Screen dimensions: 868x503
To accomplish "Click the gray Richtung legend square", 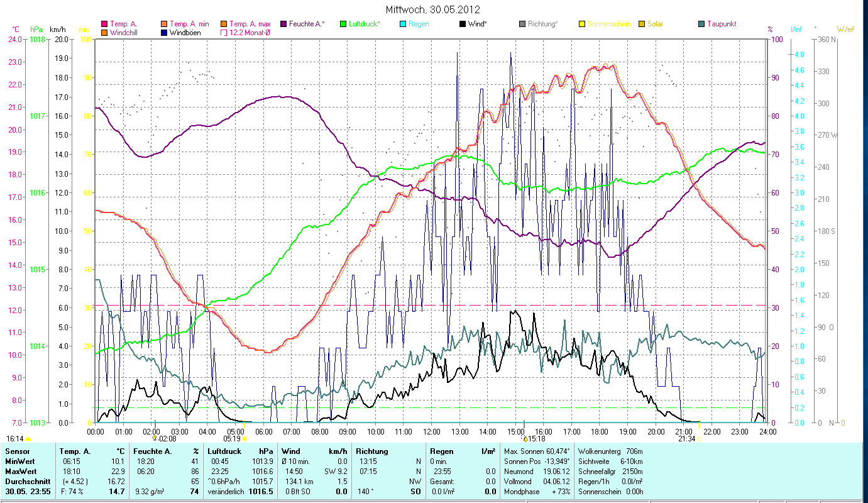I will click(x=522, y=24).
